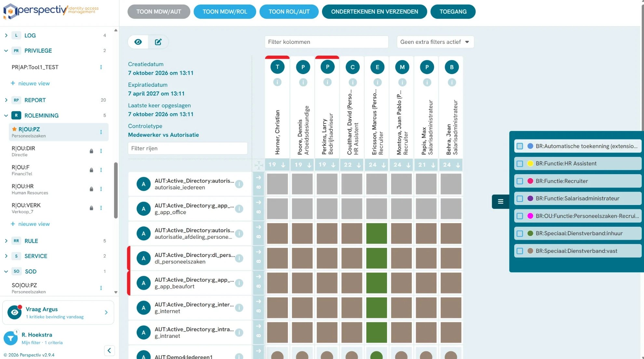Viewport: 644px width, 359px height.
Task: Click link icon on g_intranet row
Action: point(259,336)
